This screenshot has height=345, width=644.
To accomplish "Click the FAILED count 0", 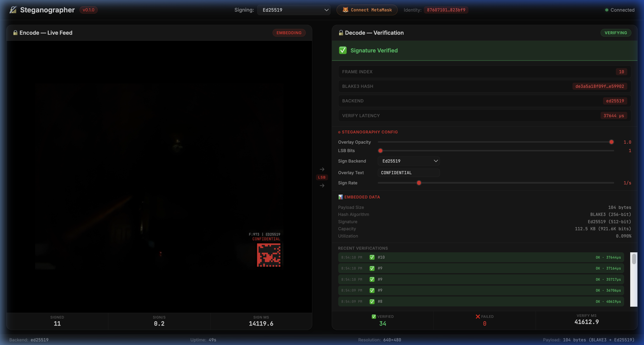I will click(484, 323).
